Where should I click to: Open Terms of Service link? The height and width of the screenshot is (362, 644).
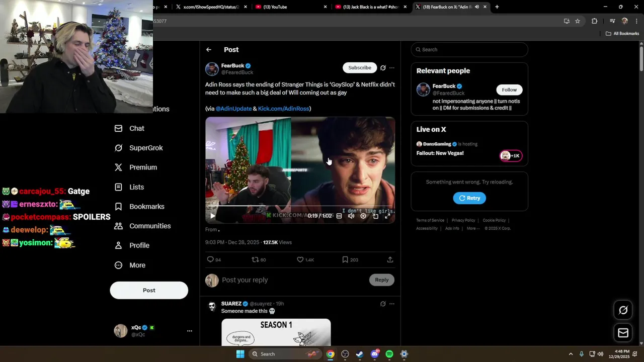pyautogui.click(x=430, y=220)
